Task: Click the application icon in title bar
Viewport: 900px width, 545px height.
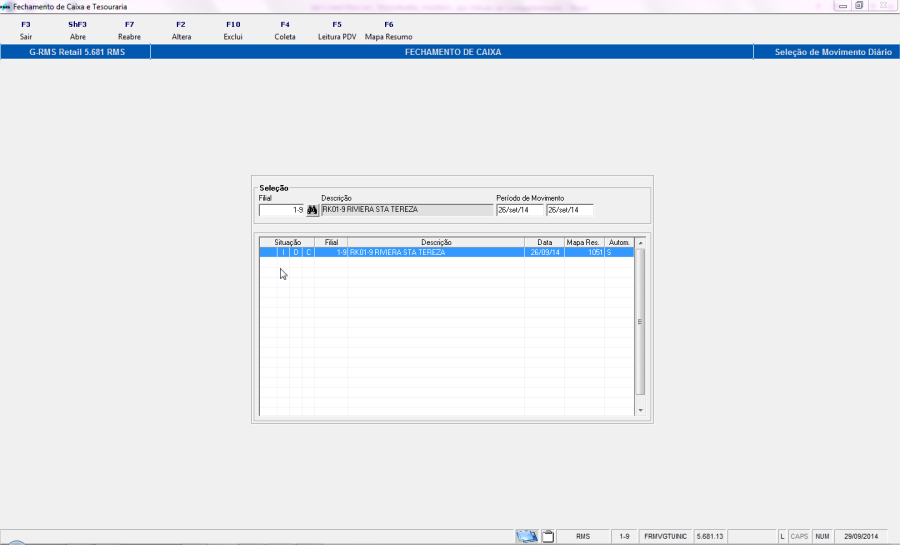Action: tap(6, 7)
